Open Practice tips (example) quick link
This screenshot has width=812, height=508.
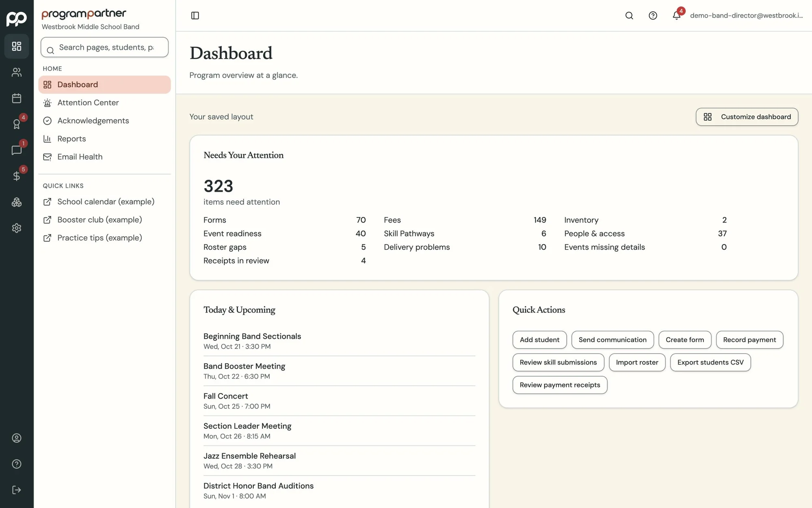(x=105, y=238)
